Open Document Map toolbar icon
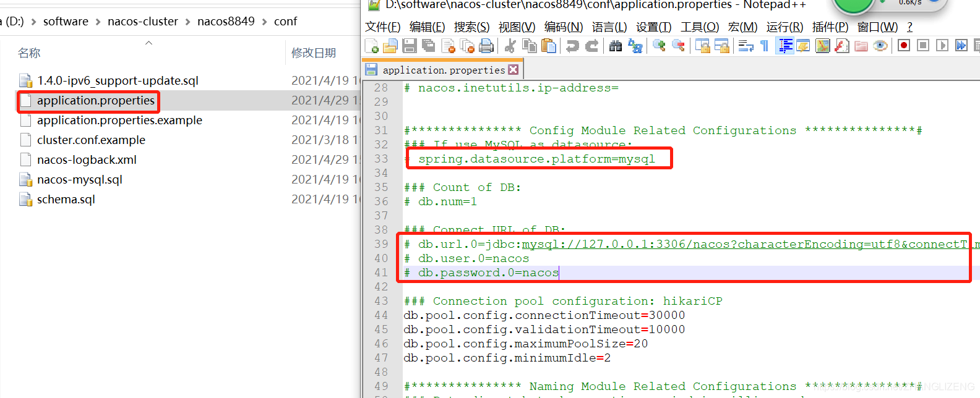The width and height of the screenshot is (980, 398). click(x=823, y=46)
